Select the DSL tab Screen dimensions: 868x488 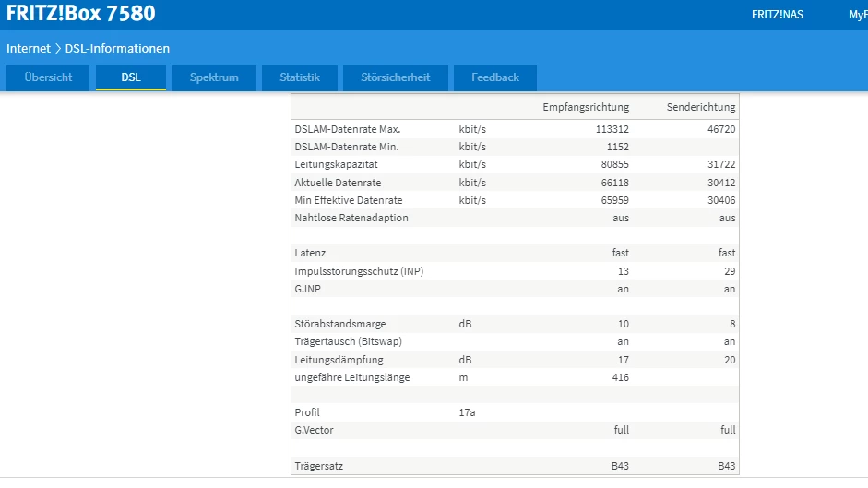pyautogui.click(x=131, y=77)
